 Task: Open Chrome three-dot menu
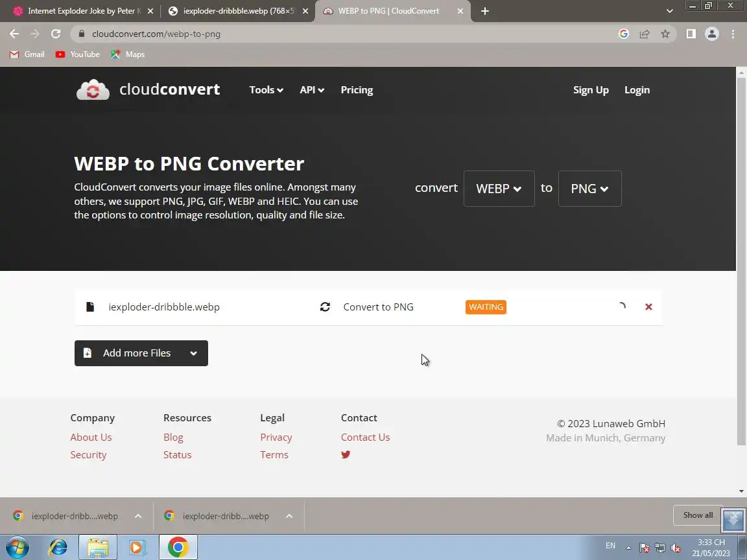pyautogui.click(x=733, y=34)
